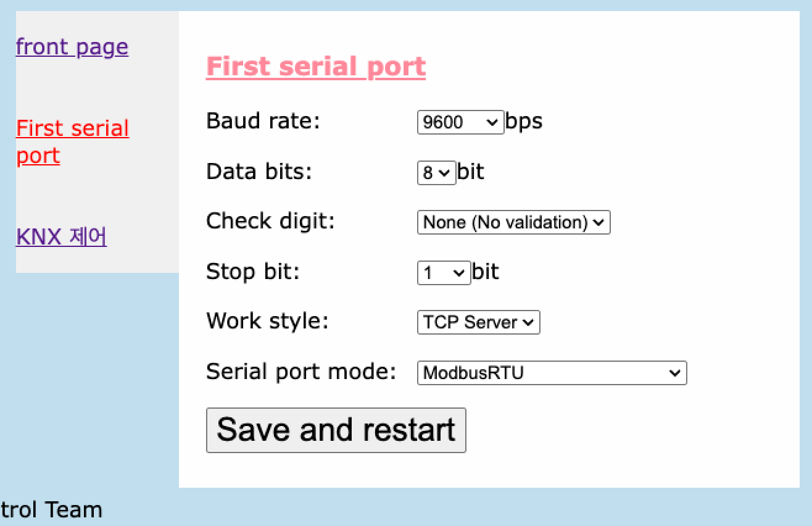Click the Data bits label text

(259, 172)
